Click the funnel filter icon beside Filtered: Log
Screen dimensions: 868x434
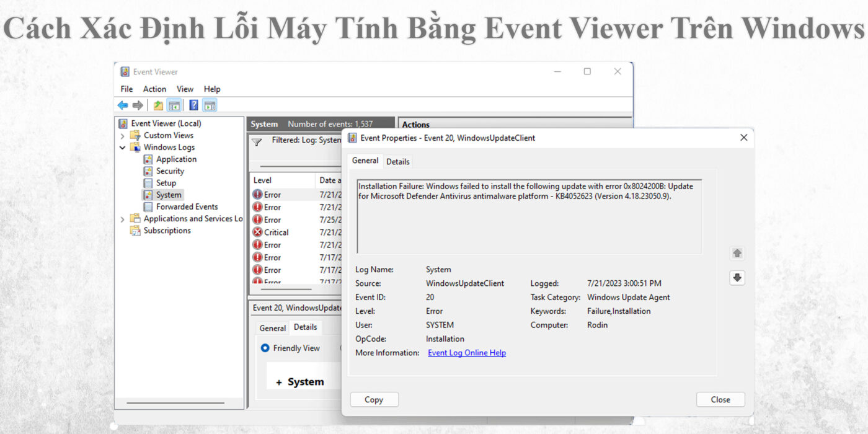click(x=257, y=142)
